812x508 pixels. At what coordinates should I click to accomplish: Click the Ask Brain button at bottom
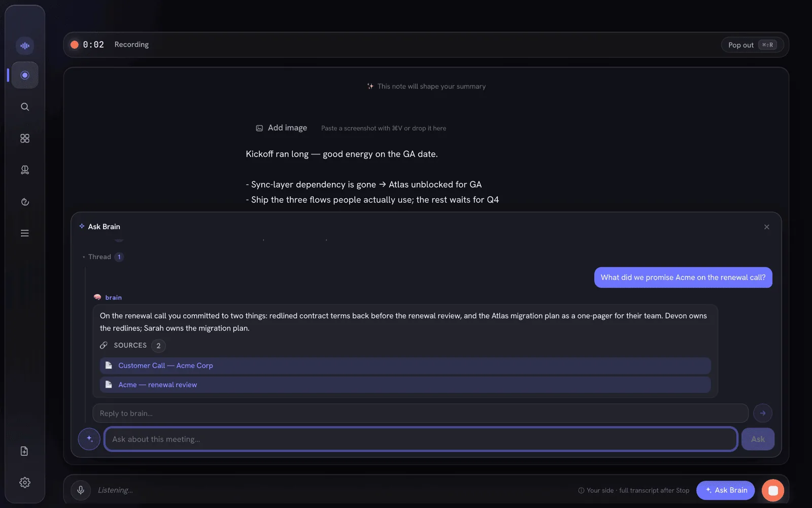coord(726,490)
